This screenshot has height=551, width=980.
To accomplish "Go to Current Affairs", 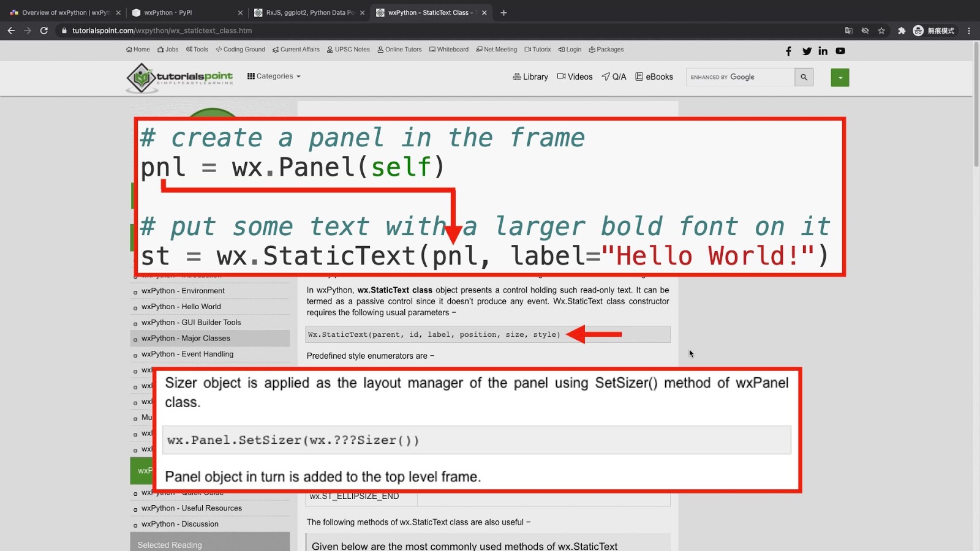I will (x=296, y=50).
